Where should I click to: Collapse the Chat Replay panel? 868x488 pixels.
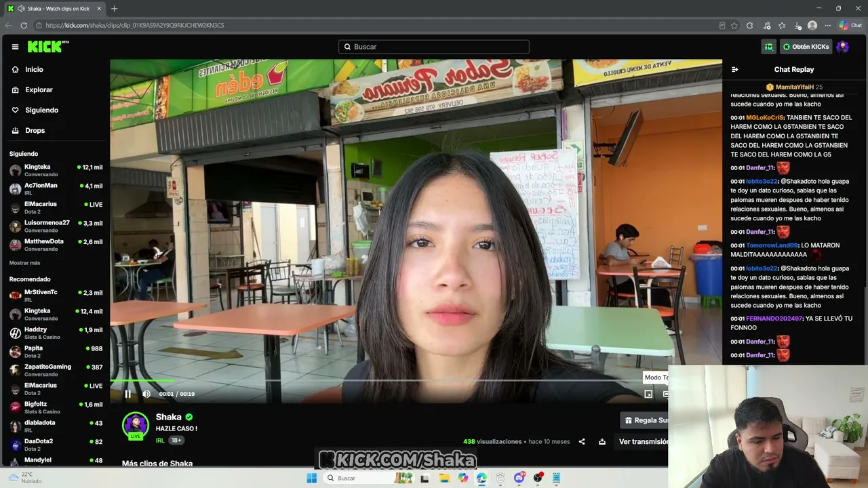tap(734, 69)
